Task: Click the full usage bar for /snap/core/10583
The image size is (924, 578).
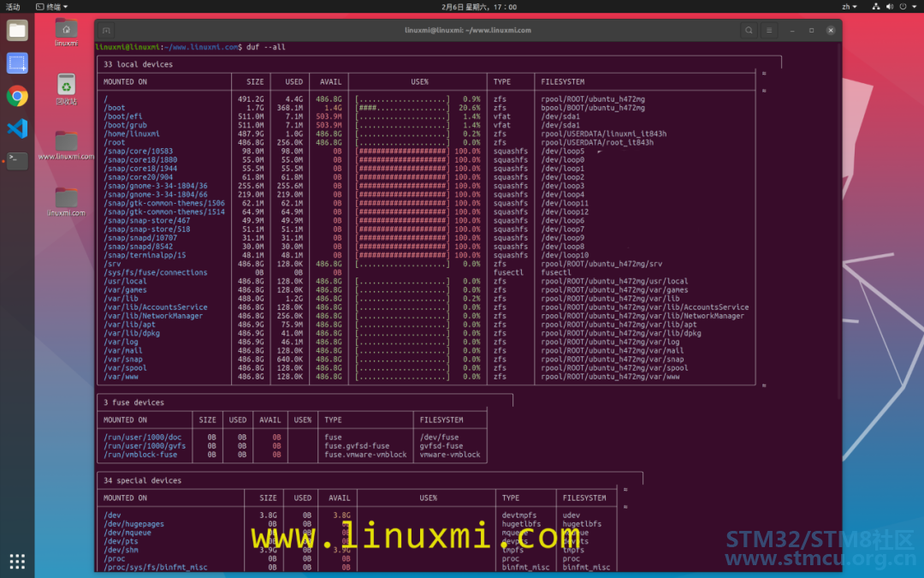Action: click(402, 151)
